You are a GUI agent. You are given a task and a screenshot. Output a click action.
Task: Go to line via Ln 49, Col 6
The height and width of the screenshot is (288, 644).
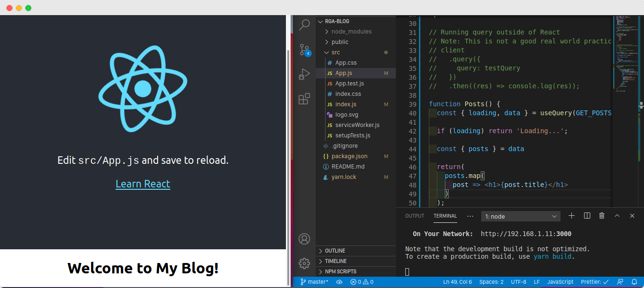(458, 282)
